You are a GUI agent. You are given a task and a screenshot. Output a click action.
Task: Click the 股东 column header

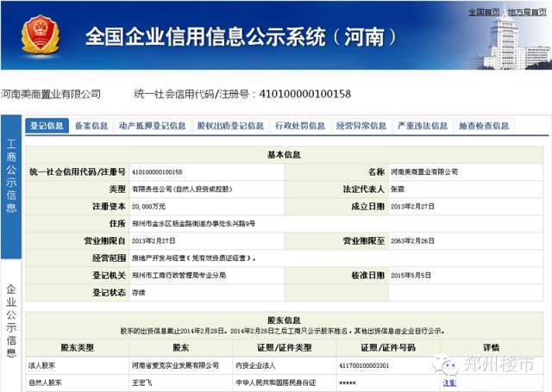tap(180, 348)
